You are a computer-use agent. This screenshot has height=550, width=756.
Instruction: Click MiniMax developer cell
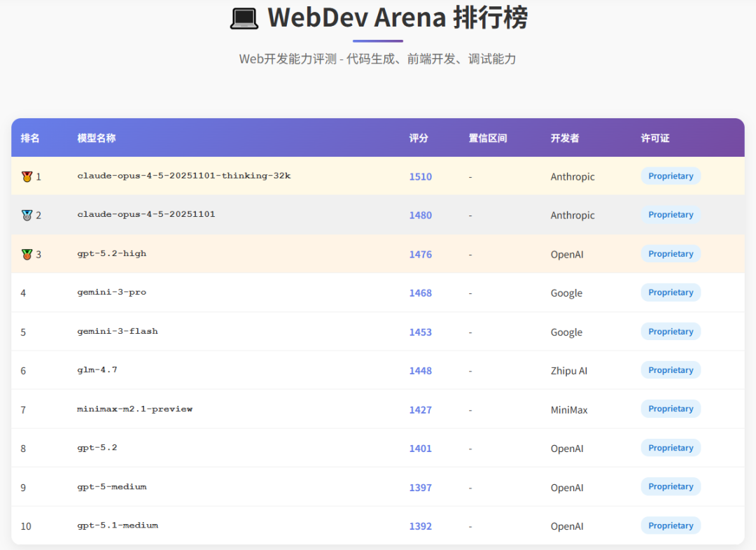(569, 409)
